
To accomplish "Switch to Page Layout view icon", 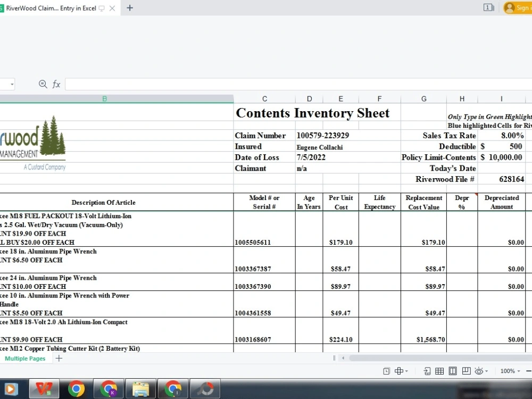I will tap(453, 371).
